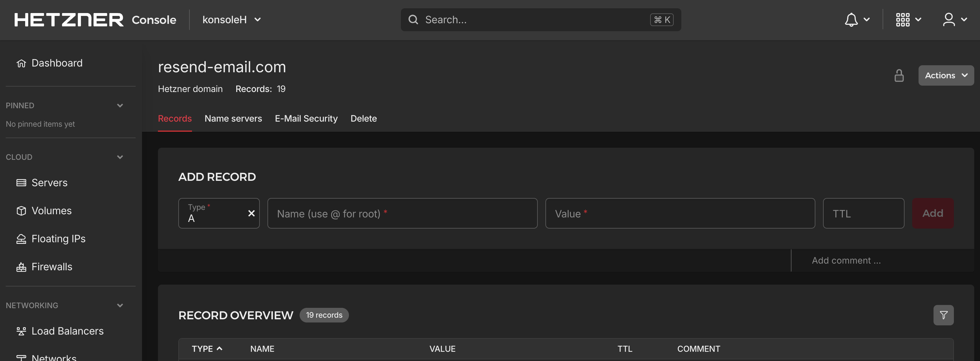The width and height of the screenshot is (980, 361).
Task: Select Volumes from the sidebar
Action: 51,210
